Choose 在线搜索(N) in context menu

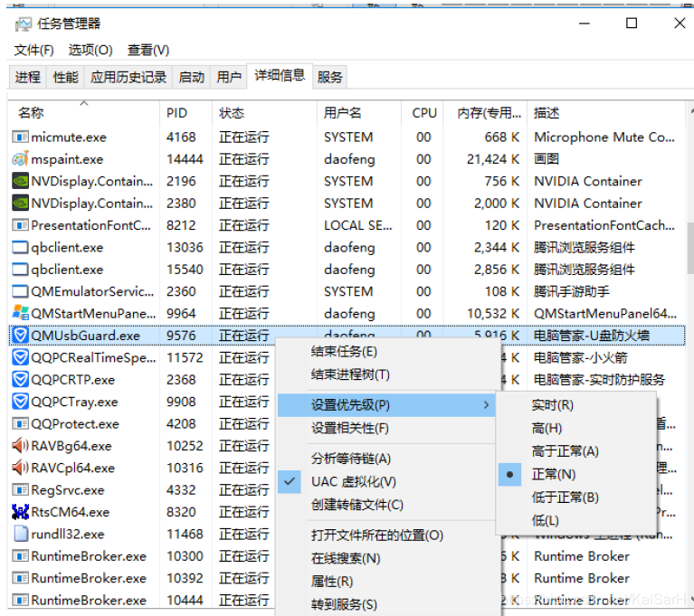coord(386,558)
